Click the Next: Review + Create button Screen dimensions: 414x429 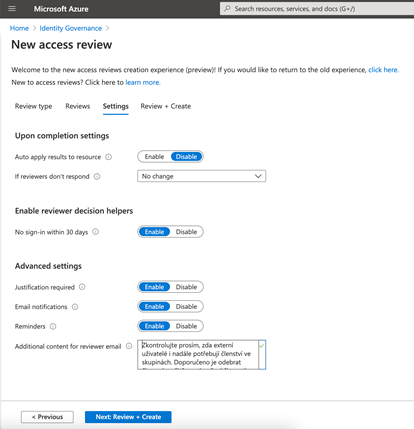pos(128,417)
